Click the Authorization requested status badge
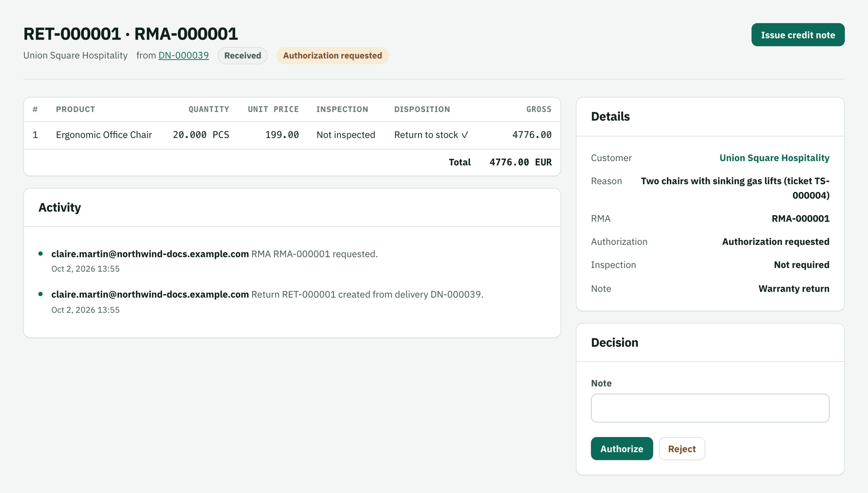The height and width of the screenshot is (493, 868). point(332,55)
